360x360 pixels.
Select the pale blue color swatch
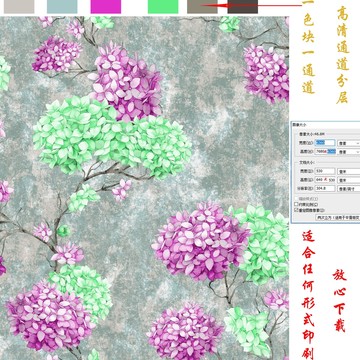point(62,7)
